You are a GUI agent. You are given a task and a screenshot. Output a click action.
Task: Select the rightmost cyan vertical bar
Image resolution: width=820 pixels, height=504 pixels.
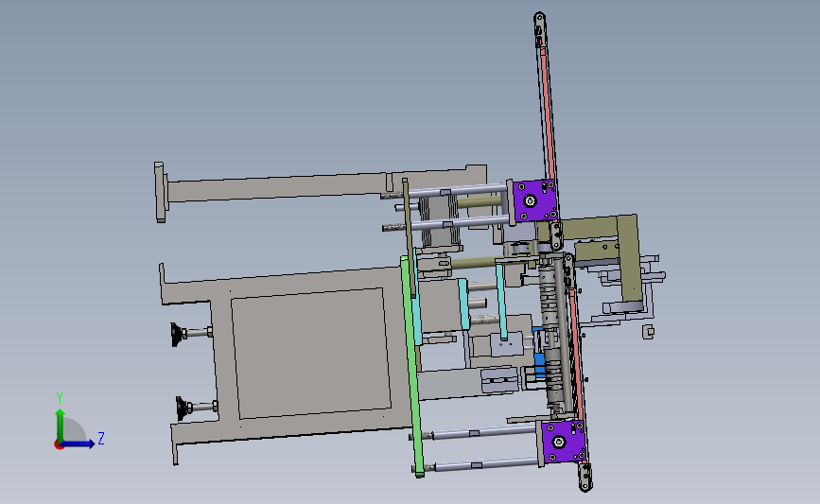(501, 302)
